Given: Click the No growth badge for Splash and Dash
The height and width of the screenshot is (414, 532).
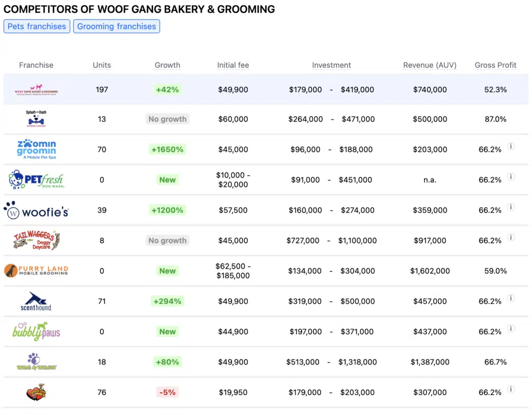Looking at the screenshot, I should point(167,119).
